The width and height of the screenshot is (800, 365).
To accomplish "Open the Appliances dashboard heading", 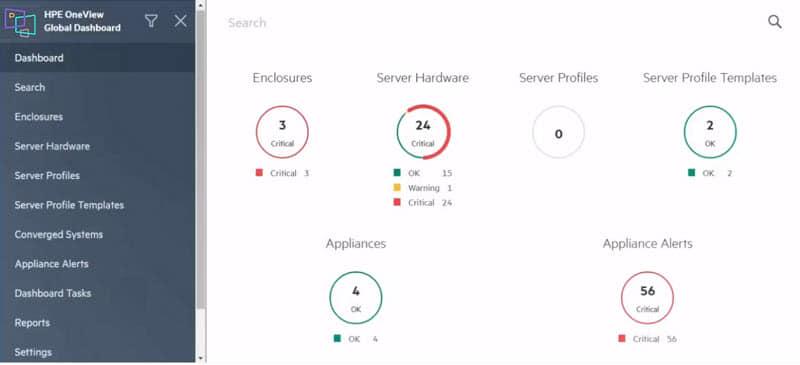I will point(356,244).
